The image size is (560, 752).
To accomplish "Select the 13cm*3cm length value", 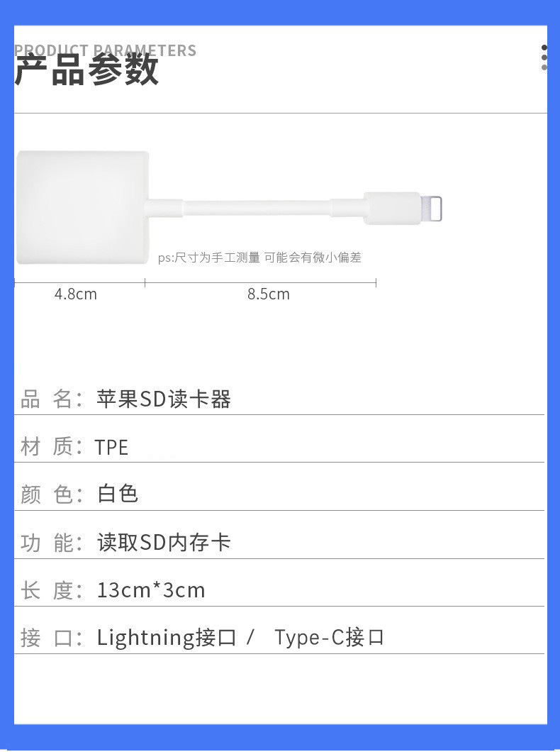I will click(x=151, y=590).
